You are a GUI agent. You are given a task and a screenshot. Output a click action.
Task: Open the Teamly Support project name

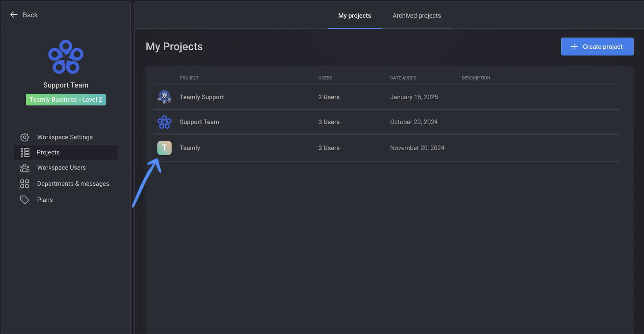click(x=202, y=97)
